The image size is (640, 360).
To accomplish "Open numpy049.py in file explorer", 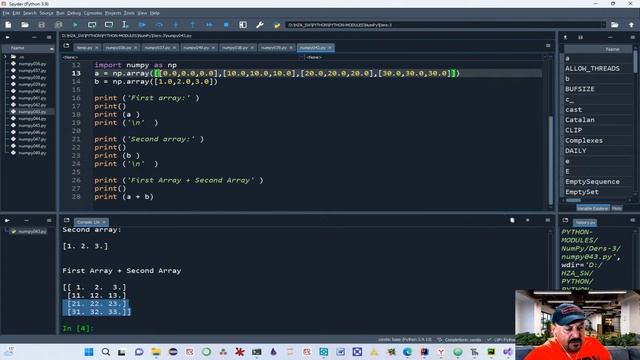I will pos(32,153).
